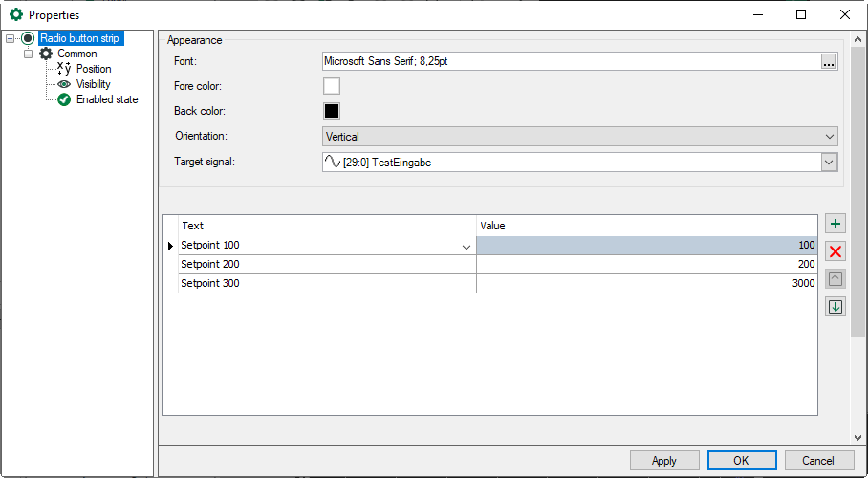868x478 pixels.
Task: Click the value cell containing 3000
Action: coord(646,283)
